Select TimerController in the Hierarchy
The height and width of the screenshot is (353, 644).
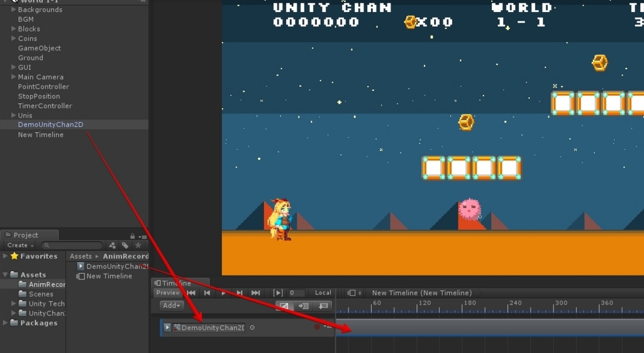[45, 106]
